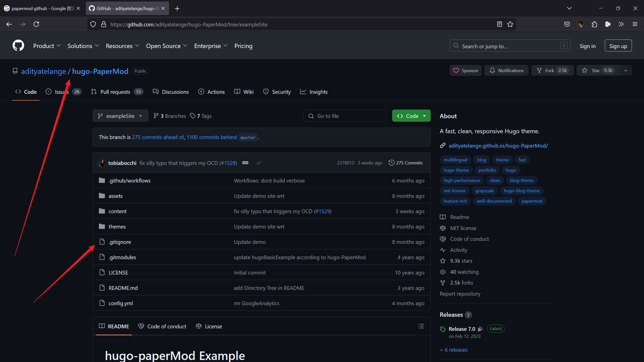
Task: Open .github/workflows folder
Action: pos(130,180)
